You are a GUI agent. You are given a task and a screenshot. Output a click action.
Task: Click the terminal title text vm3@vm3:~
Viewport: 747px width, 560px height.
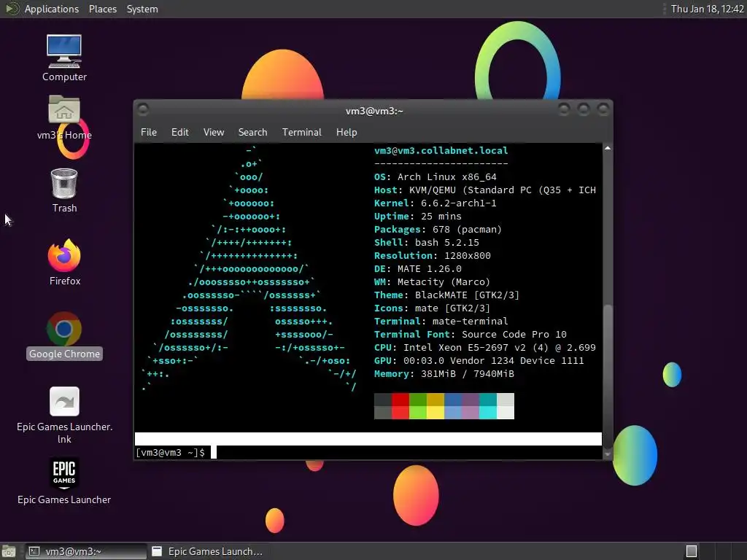point(374,111)
